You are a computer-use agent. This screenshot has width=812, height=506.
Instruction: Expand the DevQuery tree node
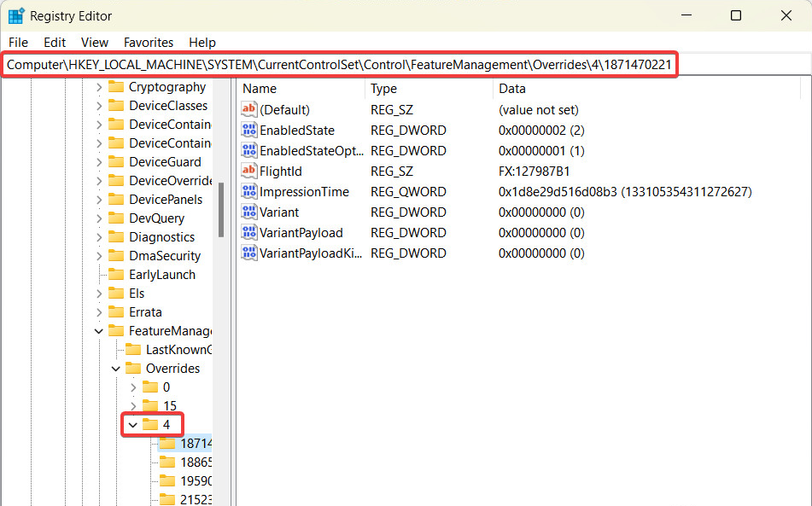[99, 218]
